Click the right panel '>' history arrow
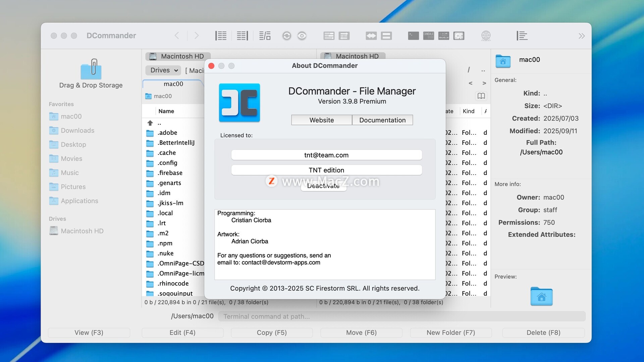This screenshot has width=644, height=362. coord(484,83)
